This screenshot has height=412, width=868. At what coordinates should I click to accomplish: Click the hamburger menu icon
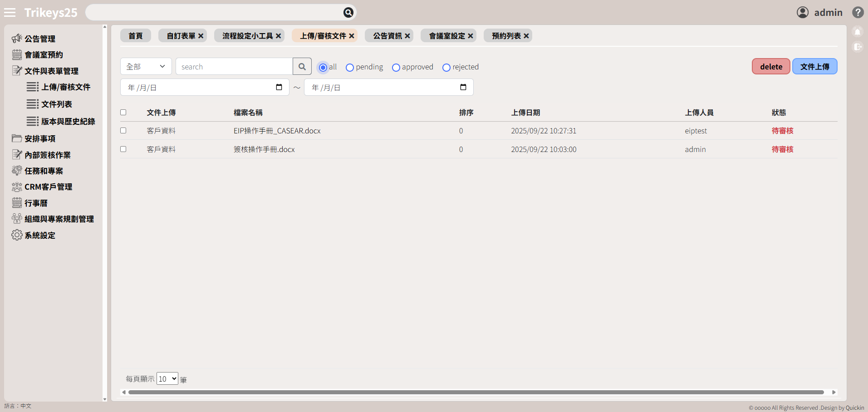click(10, 13)
